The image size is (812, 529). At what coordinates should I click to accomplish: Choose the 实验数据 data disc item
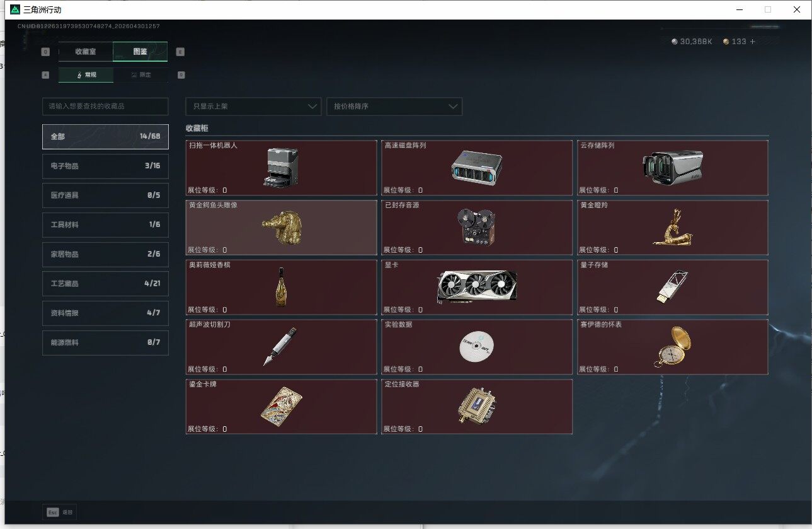click(x=477, y=347)
